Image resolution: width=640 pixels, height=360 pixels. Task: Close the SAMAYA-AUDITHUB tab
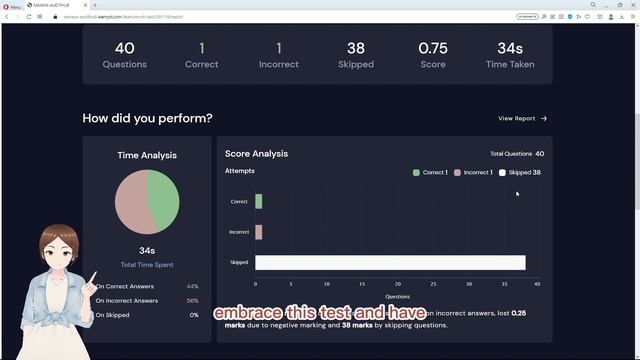[85, 5]
